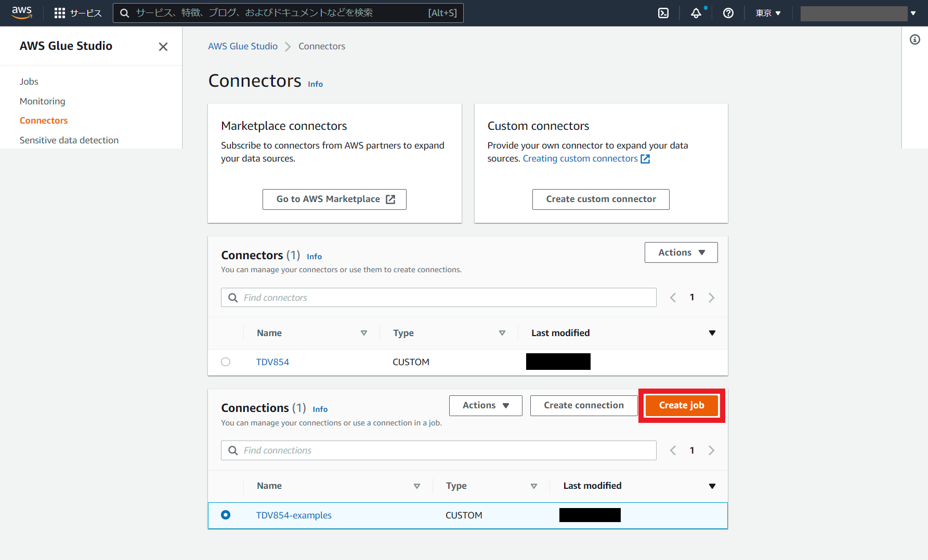This screenshot has width=928, height=560.
Task: Open the TDV854 connector link
Action: 272,362
